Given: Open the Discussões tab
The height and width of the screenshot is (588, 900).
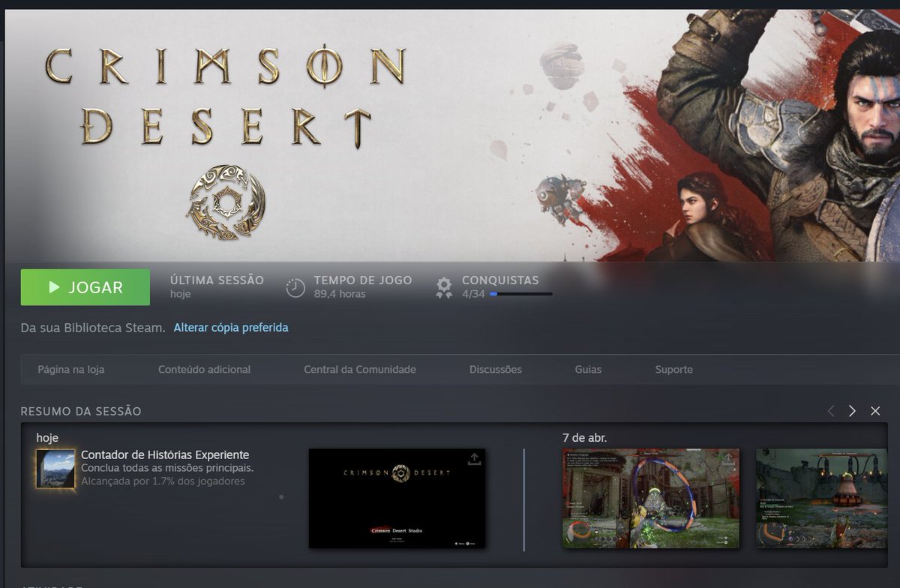Looking at the screenshot, I should point(496,370).
